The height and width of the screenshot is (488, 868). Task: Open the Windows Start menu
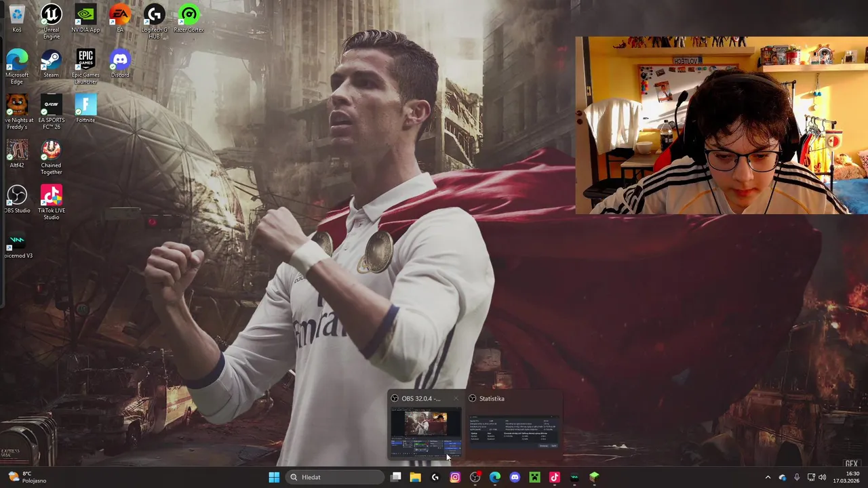(x=274, y=477)
